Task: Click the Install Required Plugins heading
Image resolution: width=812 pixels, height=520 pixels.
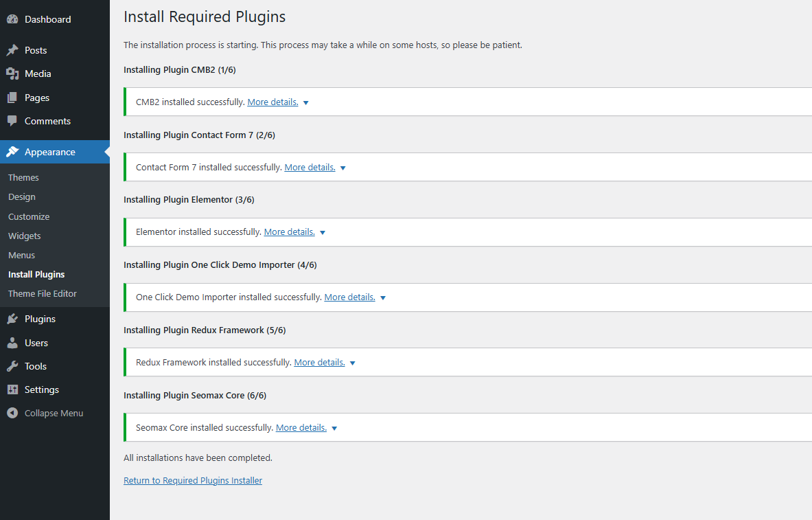Action: (x=205, y=16)
